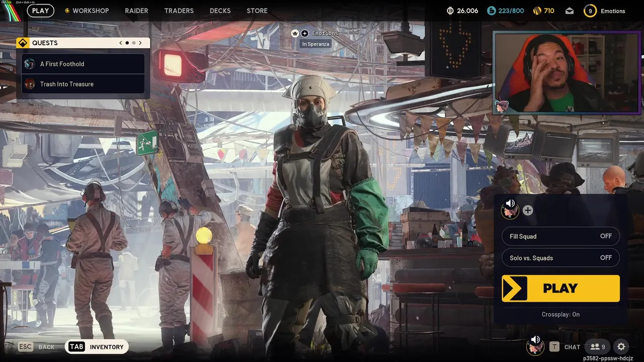Open the DECKS tab
Image resolution: width=644 pixels, height=362 pixels.
tap(220, 11)
